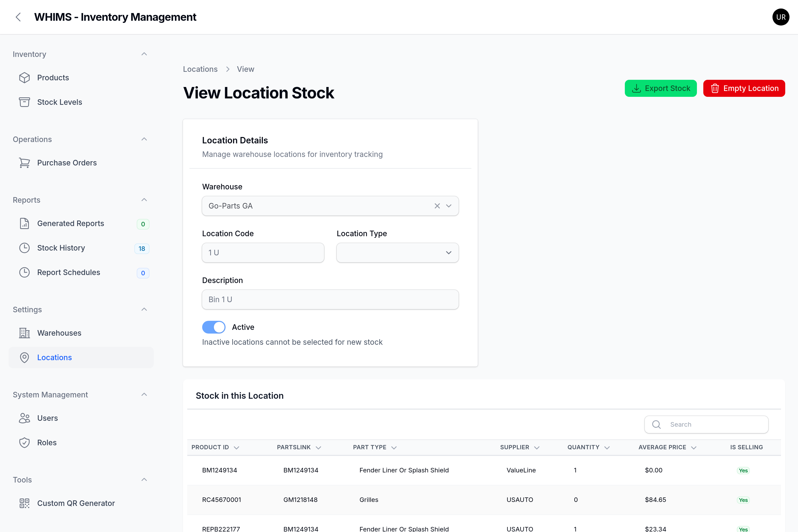Click the download icon in Export Stock
This screenshot has height=532, width=798.
pos(637,89)
